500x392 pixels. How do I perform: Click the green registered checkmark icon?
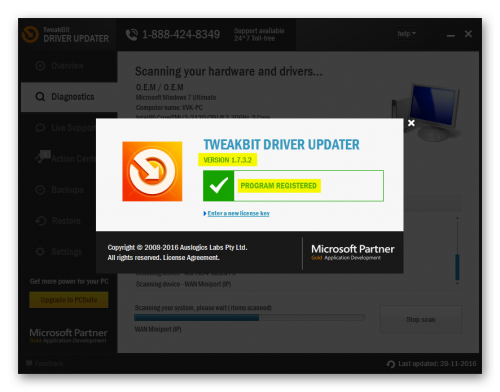pyautogui.click(x=219, y=186)
